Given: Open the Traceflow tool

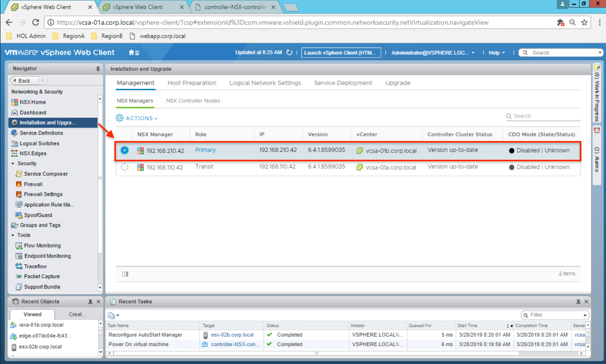Looking at the screenshot, I should coord(35,266).
